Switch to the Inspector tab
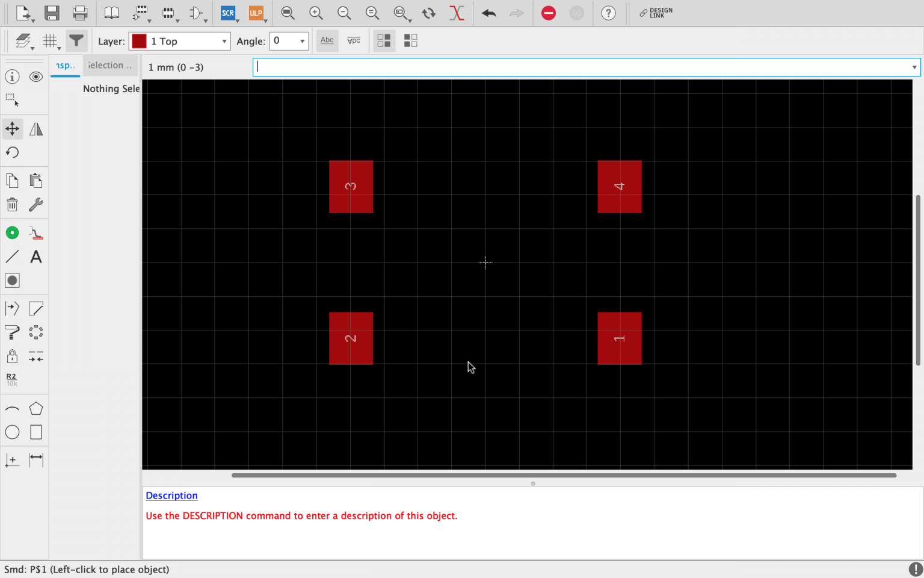Image resolution: width=924 pixels, height=578 pixels. pyautogui.click(x=64, y=65)
